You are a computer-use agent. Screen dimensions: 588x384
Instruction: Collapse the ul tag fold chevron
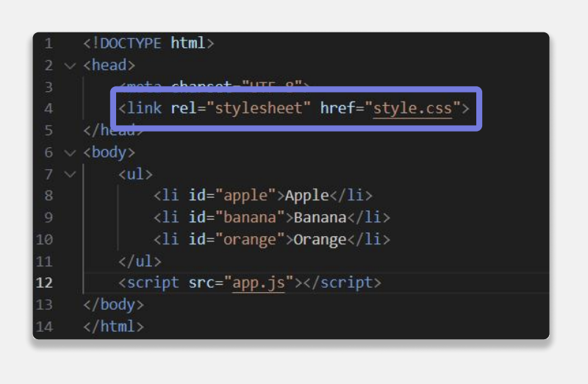[x=70, y=174]
